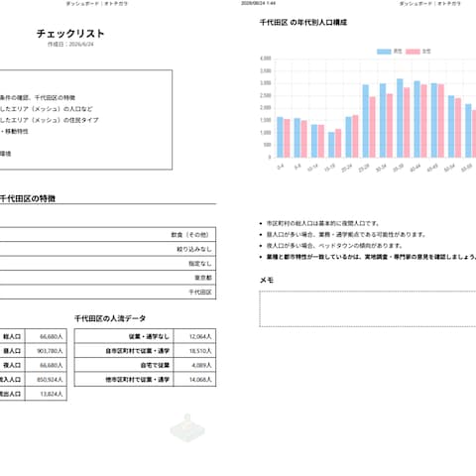Click the チェックリスト page title
Screen dimensions: 476x476
pos(70,34)
